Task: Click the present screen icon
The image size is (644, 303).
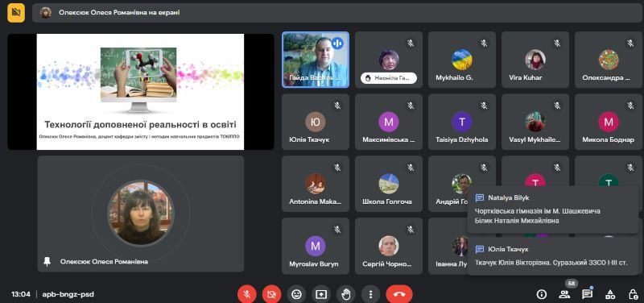Action: (x=320, y=294)
